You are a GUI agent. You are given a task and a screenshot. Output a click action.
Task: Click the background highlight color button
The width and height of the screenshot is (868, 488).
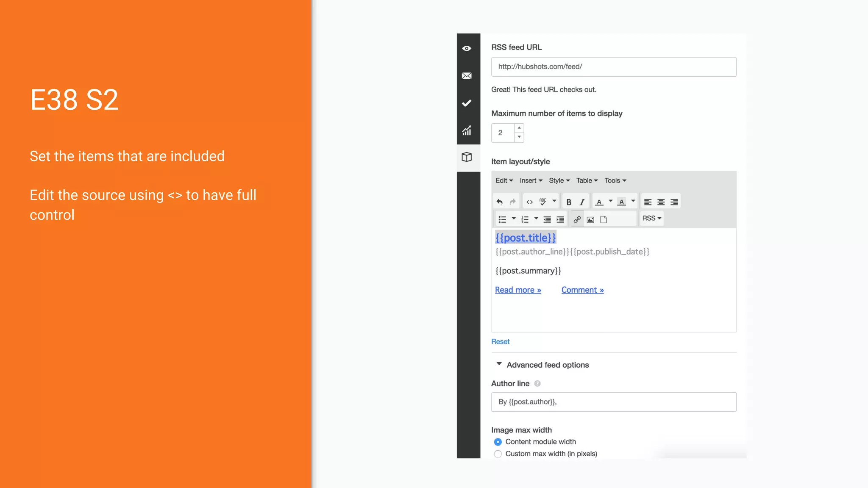point(621,202)
